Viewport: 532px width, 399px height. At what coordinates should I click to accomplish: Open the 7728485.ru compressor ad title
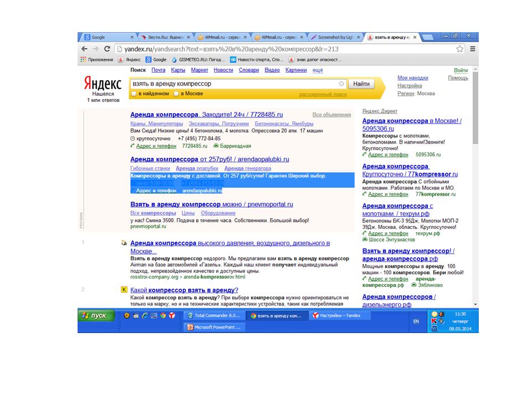click(207, 115)
